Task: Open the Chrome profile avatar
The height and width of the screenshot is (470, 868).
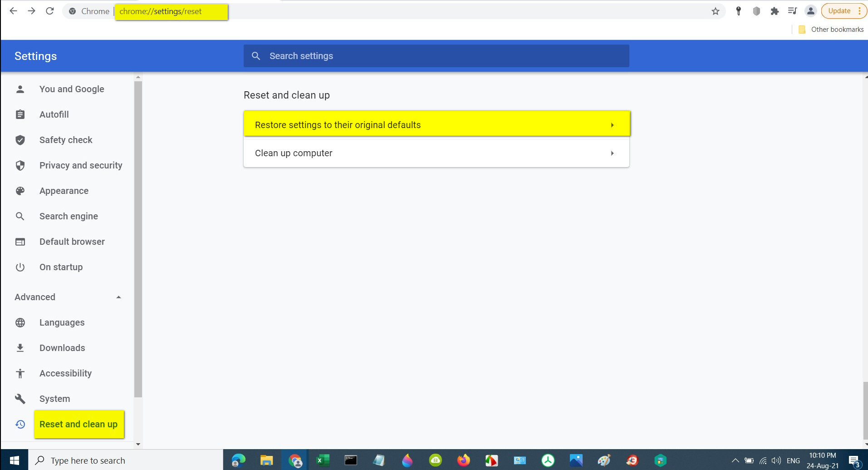Action: click(810, 11)
